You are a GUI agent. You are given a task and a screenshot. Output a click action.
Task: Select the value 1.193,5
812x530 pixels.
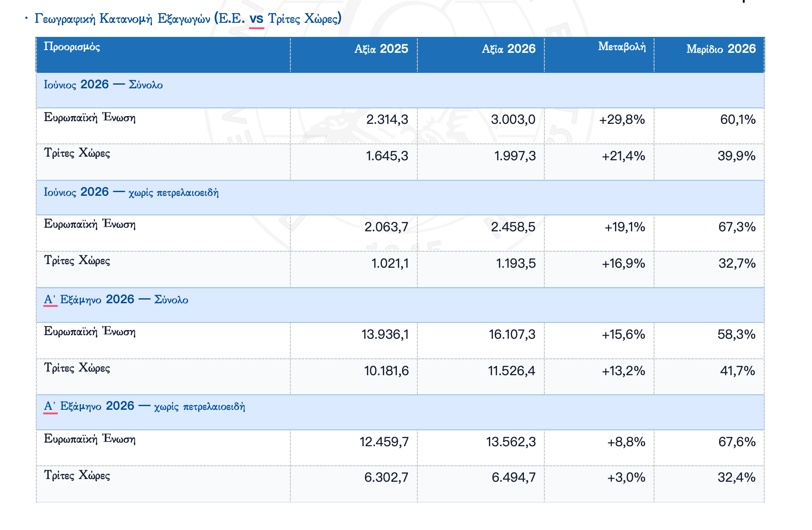tap(516, 263)
